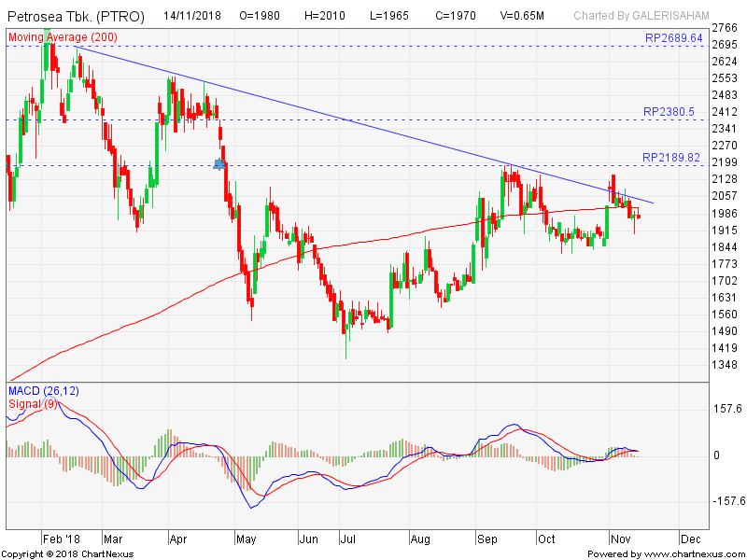Screen dimensions: 747x560
Task: Select the Jul marker on the time axis
Action: (347, 539)
